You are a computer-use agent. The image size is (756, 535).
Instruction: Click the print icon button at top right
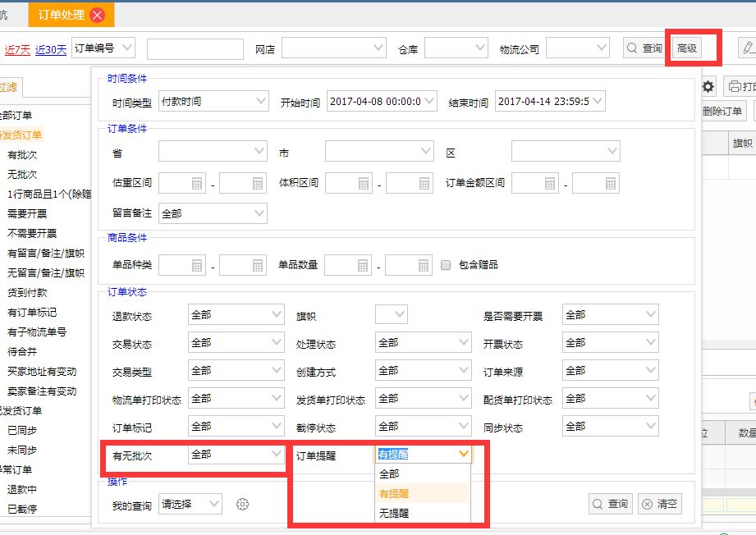point(736,86)
